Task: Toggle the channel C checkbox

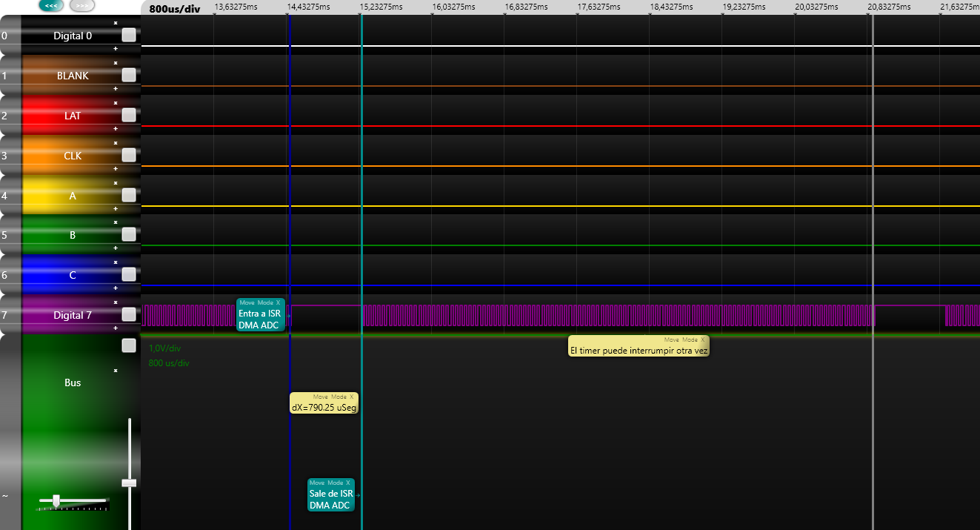Action: click(x=129, y=274)
